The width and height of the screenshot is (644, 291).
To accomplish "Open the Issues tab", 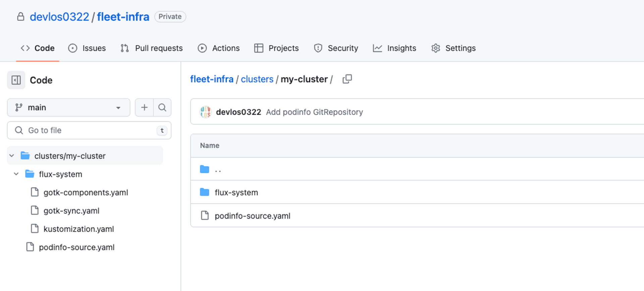I will (x=87, y=48).
